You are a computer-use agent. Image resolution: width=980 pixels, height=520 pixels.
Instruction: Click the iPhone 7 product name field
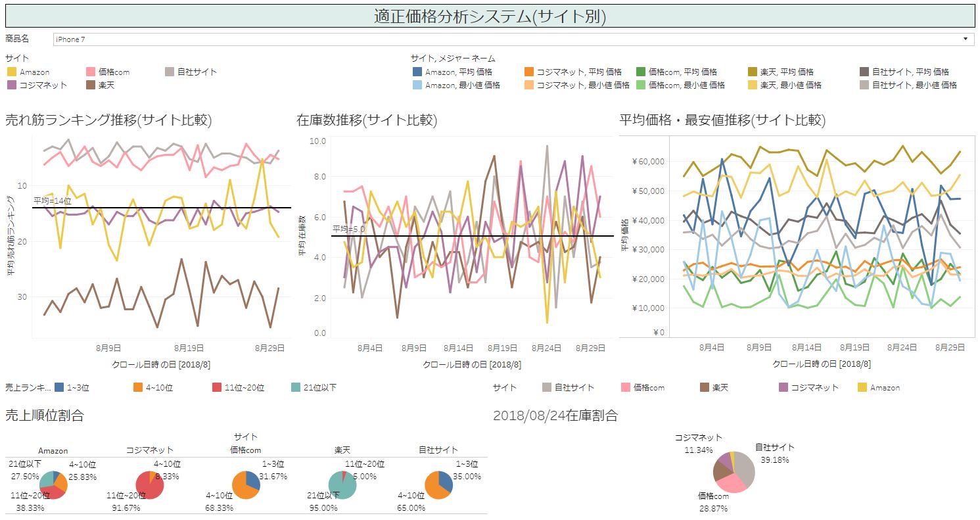(513, 39)
